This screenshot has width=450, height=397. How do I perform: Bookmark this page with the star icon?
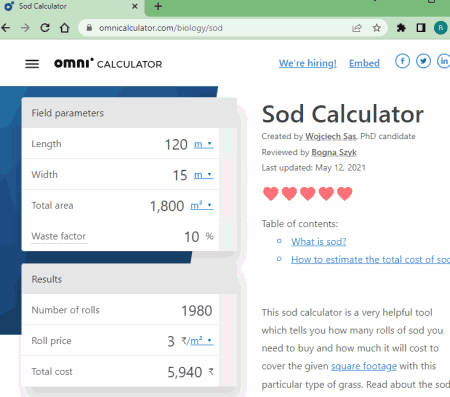tap(377, 28)
